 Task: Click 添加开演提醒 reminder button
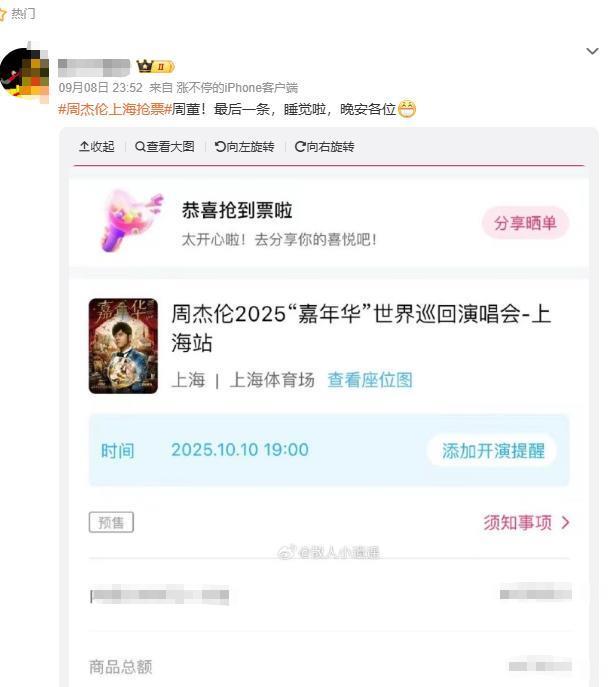493,450
